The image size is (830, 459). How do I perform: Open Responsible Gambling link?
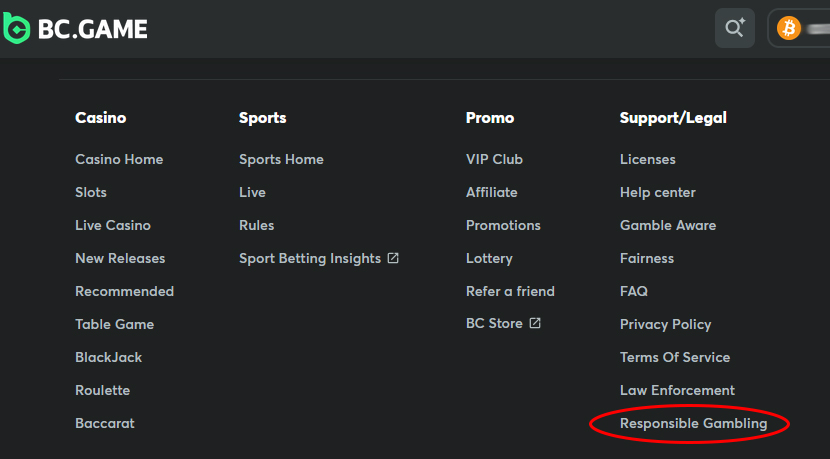pyautogui.click(x=693, y=423)
